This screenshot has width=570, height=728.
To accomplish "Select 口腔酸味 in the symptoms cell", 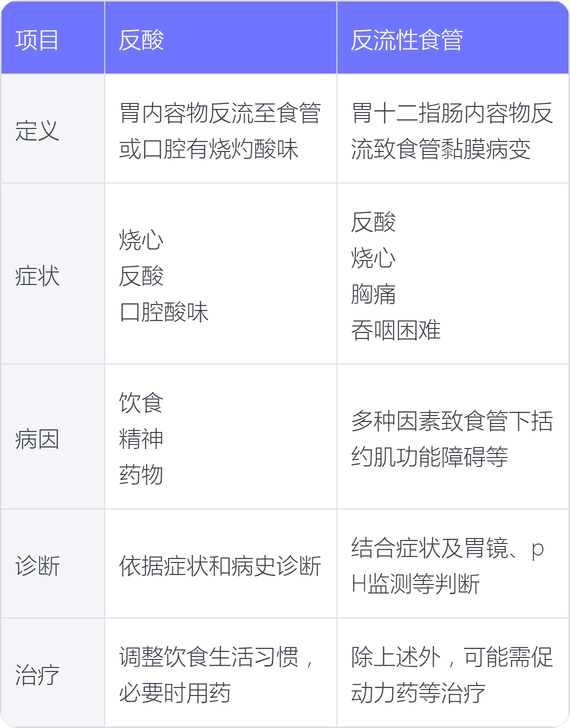I will click(x=164, y=312).
